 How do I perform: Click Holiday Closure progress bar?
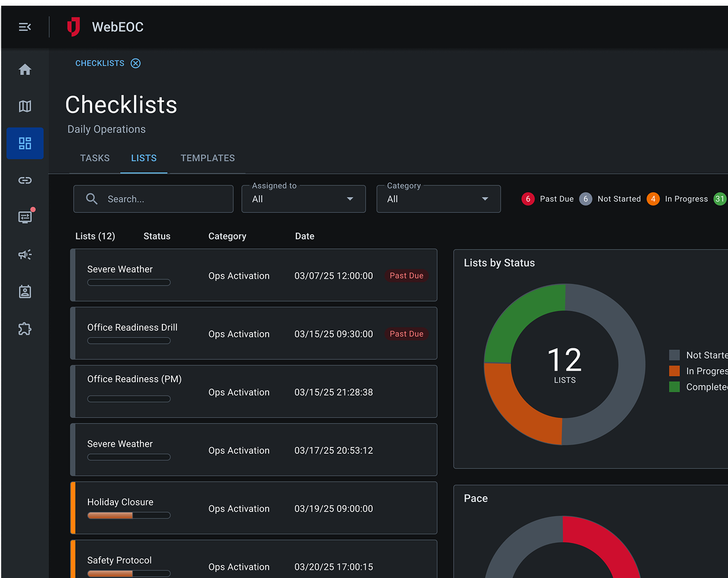[x=129, y=516]
